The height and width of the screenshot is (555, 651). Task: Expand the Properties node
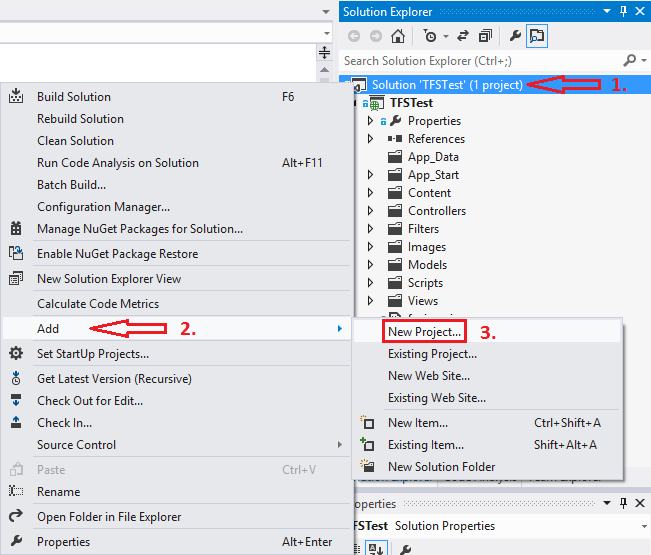point(370,121)
